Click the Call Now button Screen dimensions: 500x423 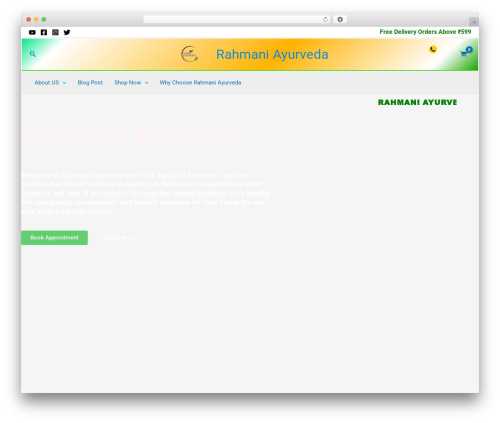pos(118,237)
